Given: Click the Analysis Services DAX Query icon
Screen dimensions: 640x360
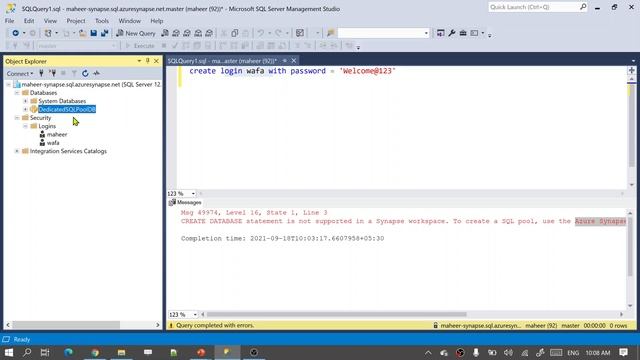Looking at the screenshot, I should click(209, 33).
